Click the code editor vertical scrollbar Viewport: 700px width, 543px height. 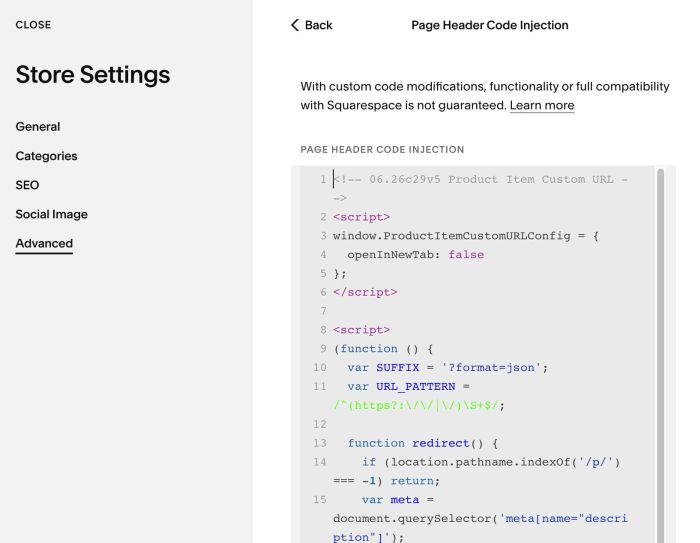[660, 355]
